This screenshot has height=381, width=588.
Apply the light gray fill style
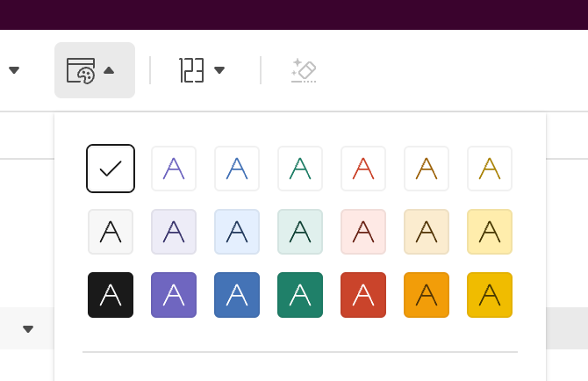[111, 232]
